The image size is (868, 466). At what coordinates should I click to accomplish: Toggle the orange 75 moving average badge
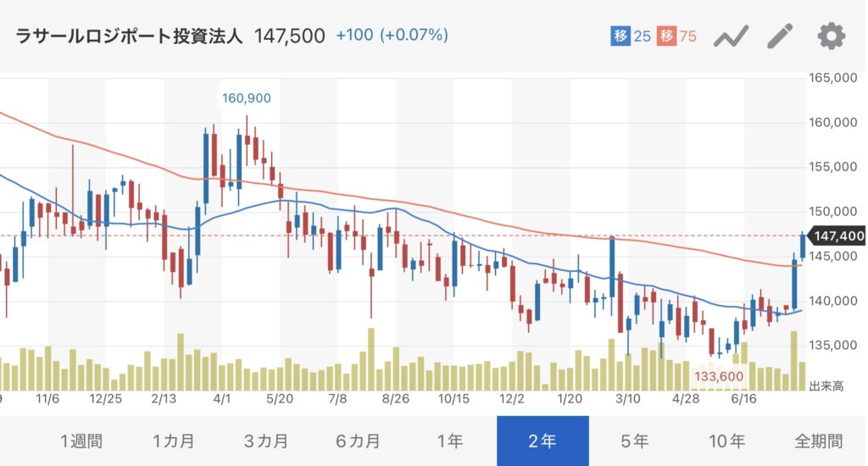(x=676, y=36)
